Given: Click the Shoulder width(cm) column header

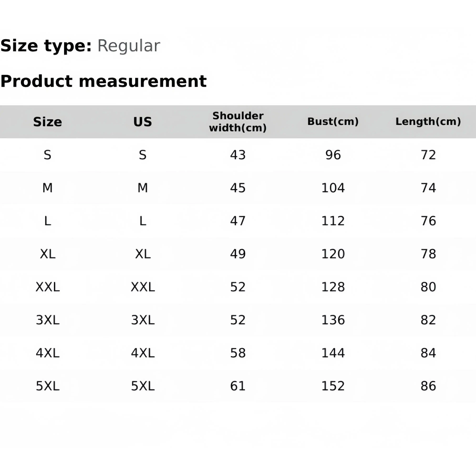Looking at the screenshot, I should coord(238,122).
